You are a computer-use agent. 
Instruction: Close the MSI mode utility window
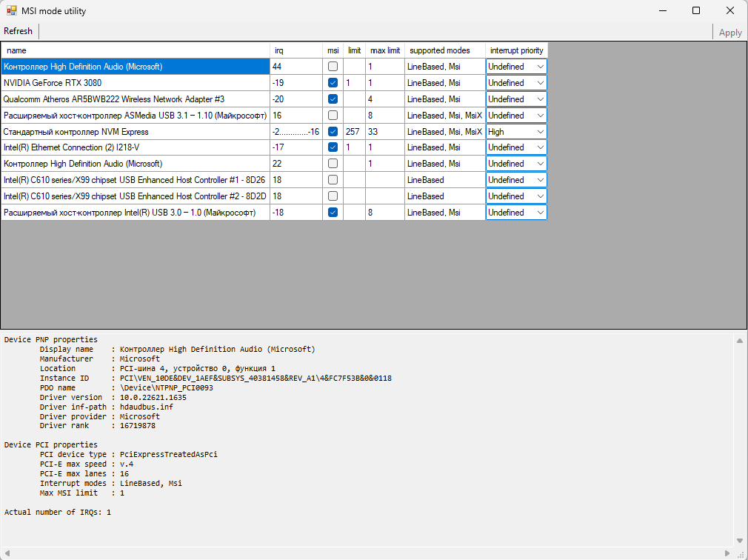(x=730, y=10)
